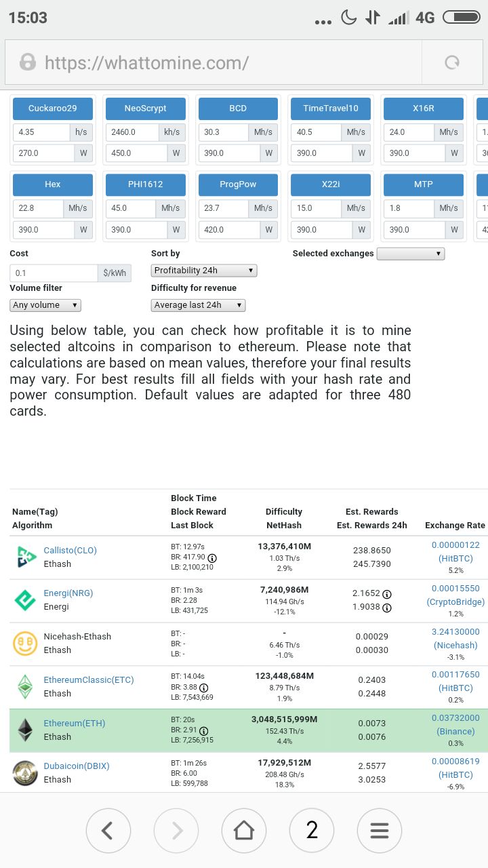Screen dimensions: 488x868
Task: Go back with browser back arrow
Action: (108, 830)
